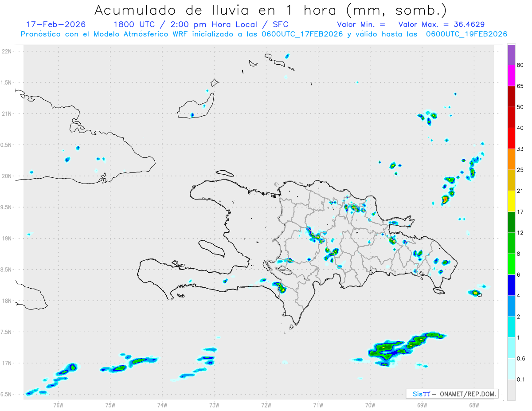Click the color bar label '80'
The height and width of the screenshot is (411, 532).
pyautogui.click(x=520, y=65)
